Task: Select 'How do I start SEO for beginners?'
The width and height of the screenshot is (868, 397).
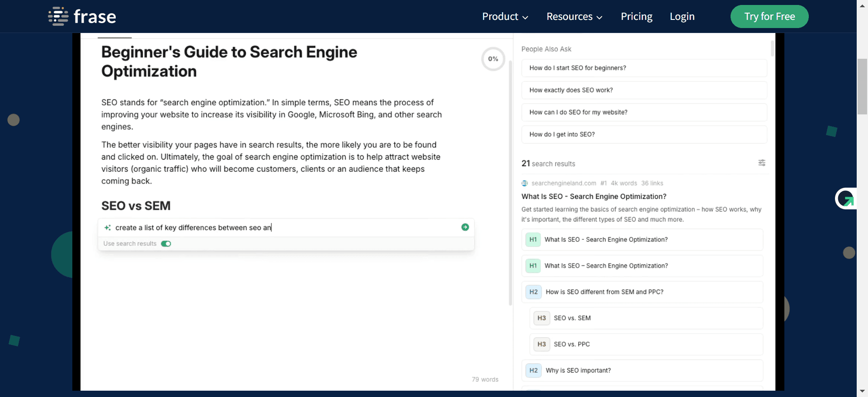Action: point(644,68)
